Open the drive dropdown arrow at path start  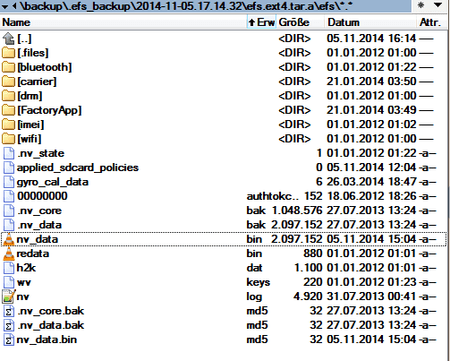point(5,6)
